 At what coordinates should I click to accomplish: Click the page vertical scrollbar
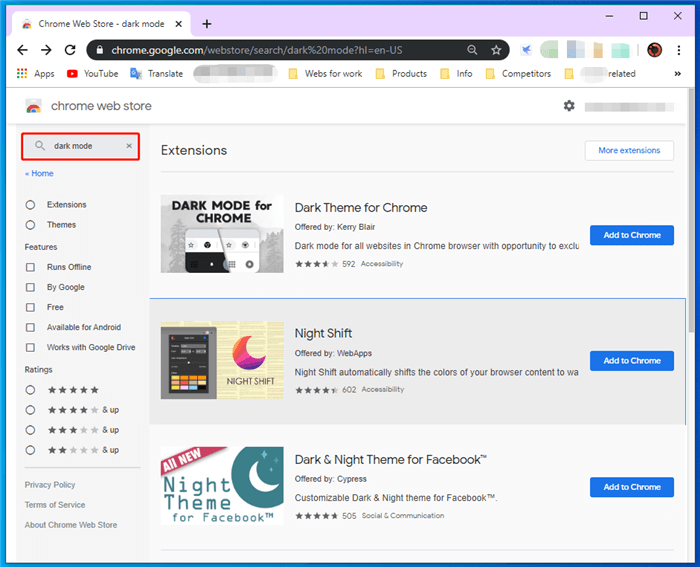pyautogui.click(x=691, y=210)
